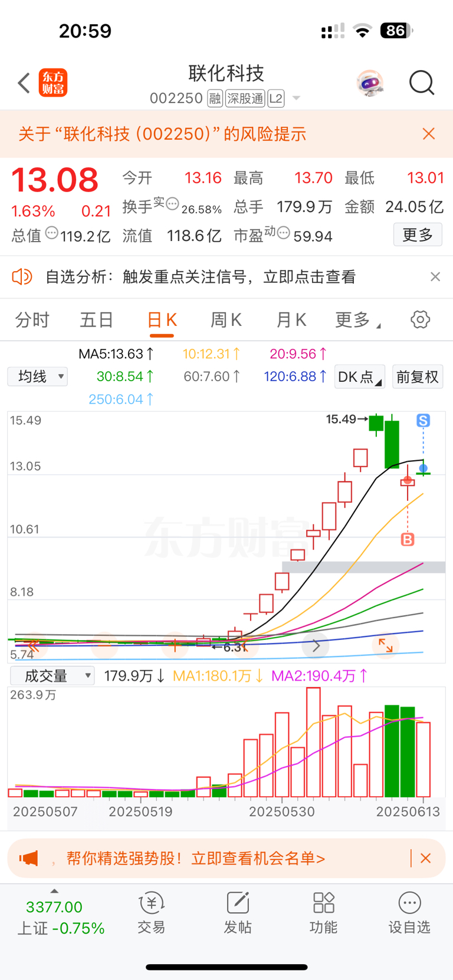
Task: Tap the MA1:180.1万 volume value
Action: pyautogui.click(x=218, y=676)
